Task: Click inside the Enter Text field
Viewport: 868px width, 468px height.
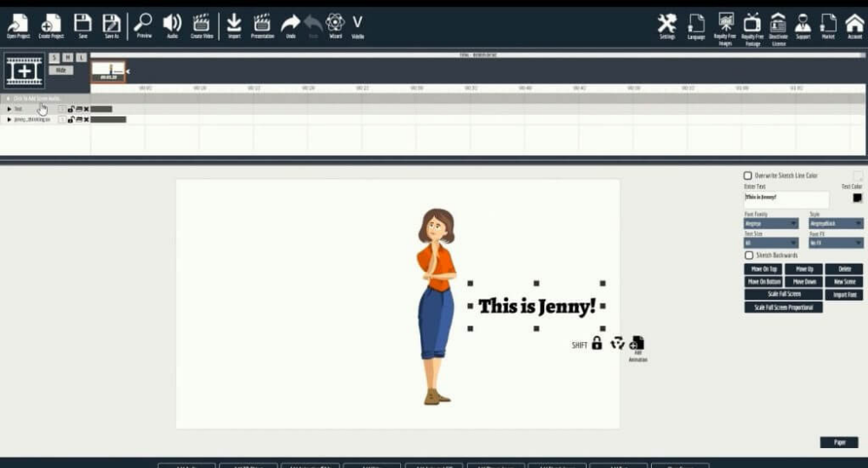Action: point(786,200)
